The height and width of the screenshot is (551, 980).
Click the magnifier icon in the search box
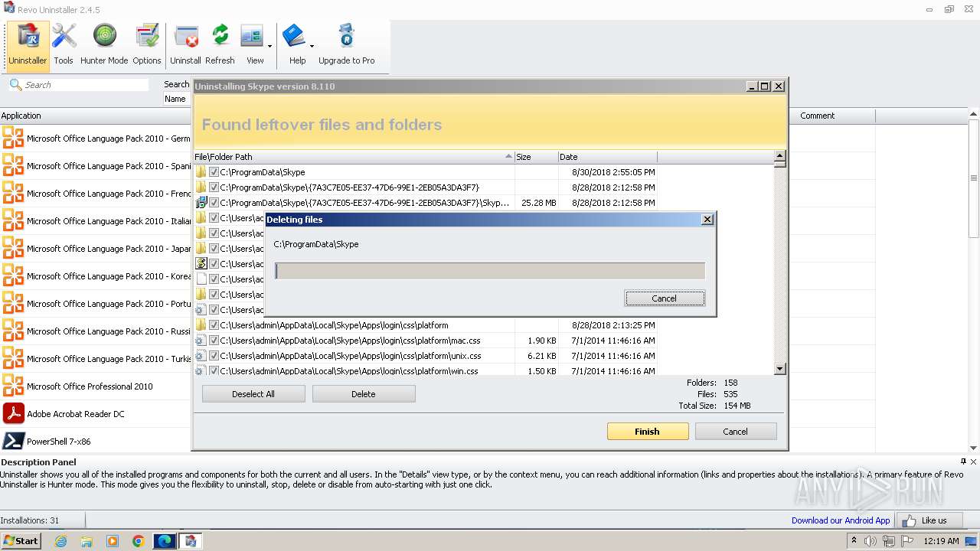pos(15,84)
